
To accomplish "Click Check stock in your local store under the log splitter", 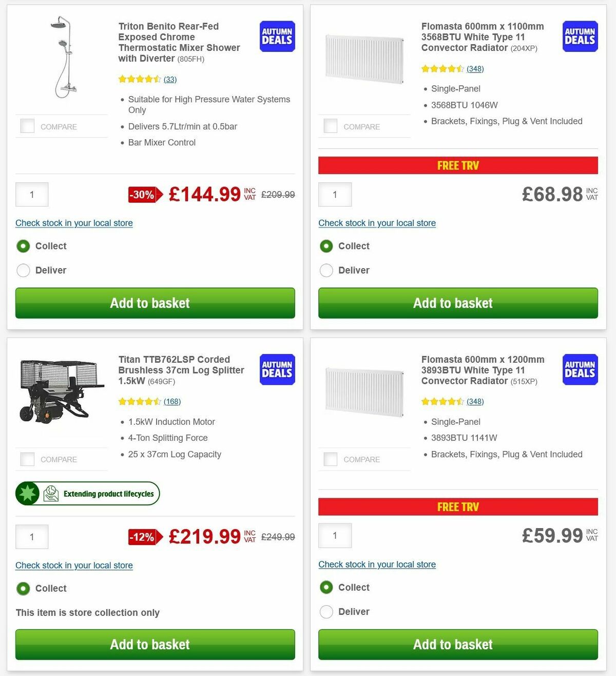I will pyautogui.click(x=73, y=565).
